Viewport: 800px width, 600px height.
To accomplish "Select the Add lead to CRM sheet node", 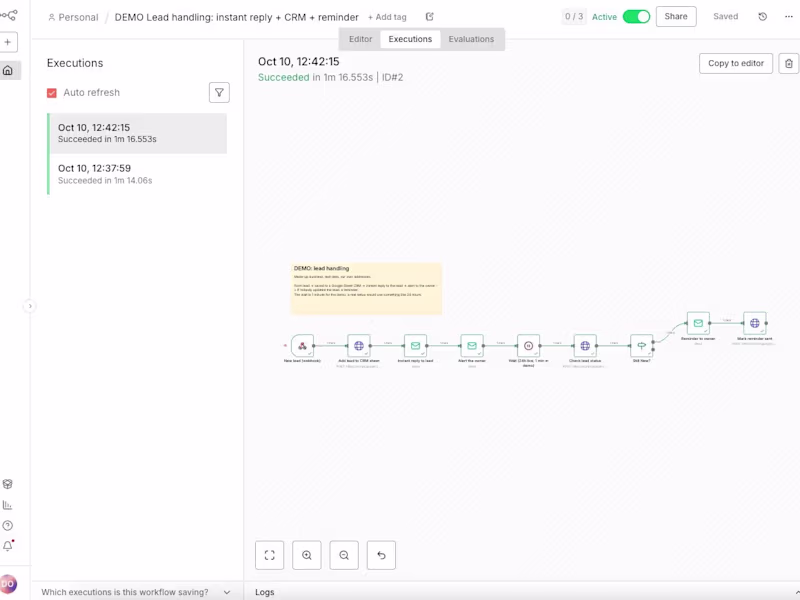I will 359,346.
